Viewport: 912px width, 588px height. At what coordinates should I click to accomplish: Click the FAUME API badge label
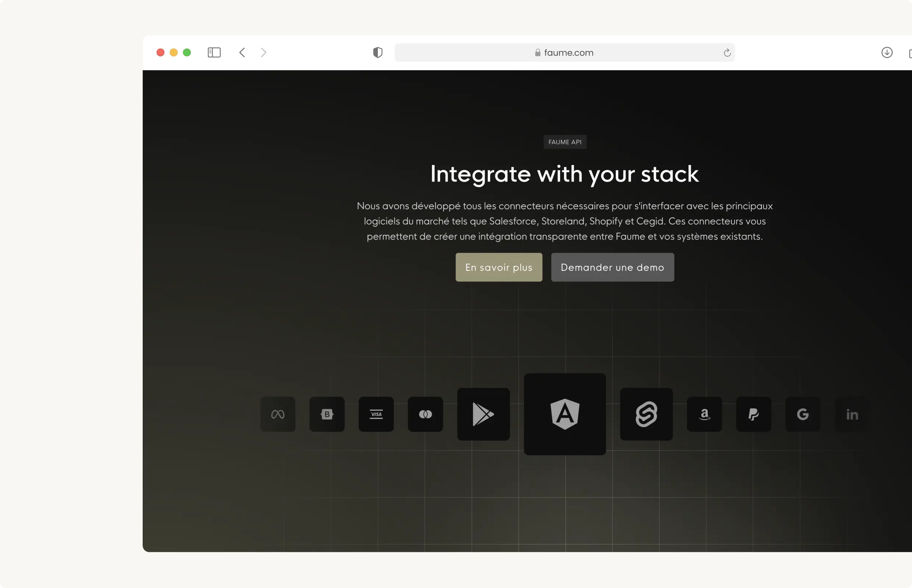coord(565,142)
